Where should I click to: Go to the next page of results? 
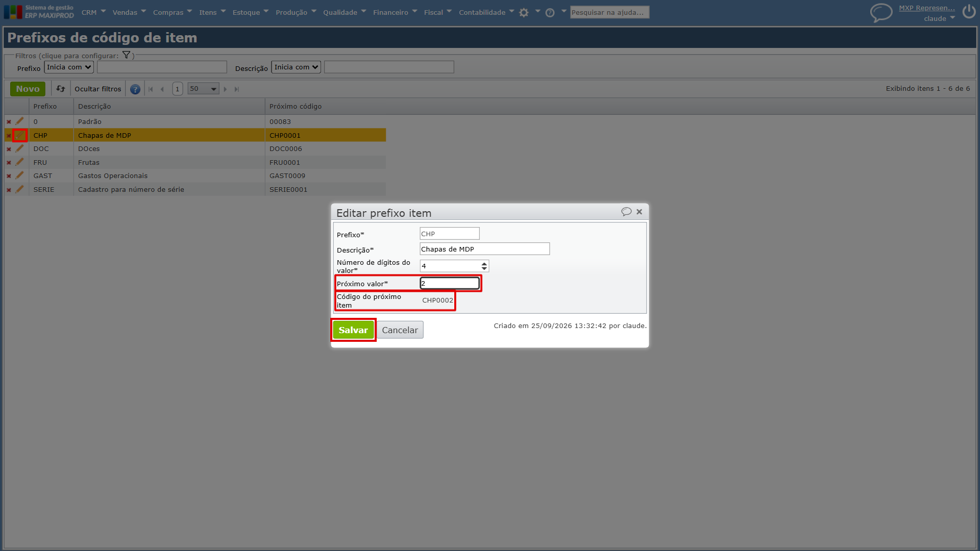tap(225, 89)
